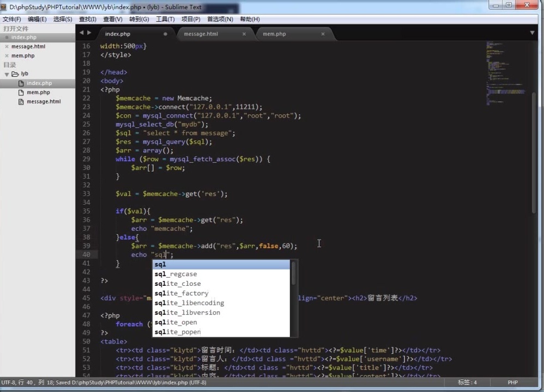Choose sqlite_libversion autocomplete suggestion
Viewport: 544px width, 392px height.
point(221,313)
